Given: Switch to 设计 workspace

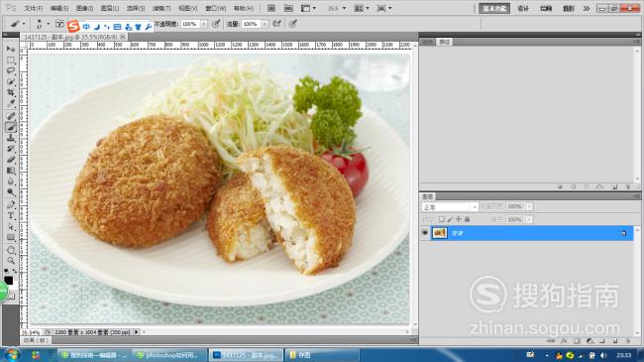Looking at the screenshot, I should point(523,8).
